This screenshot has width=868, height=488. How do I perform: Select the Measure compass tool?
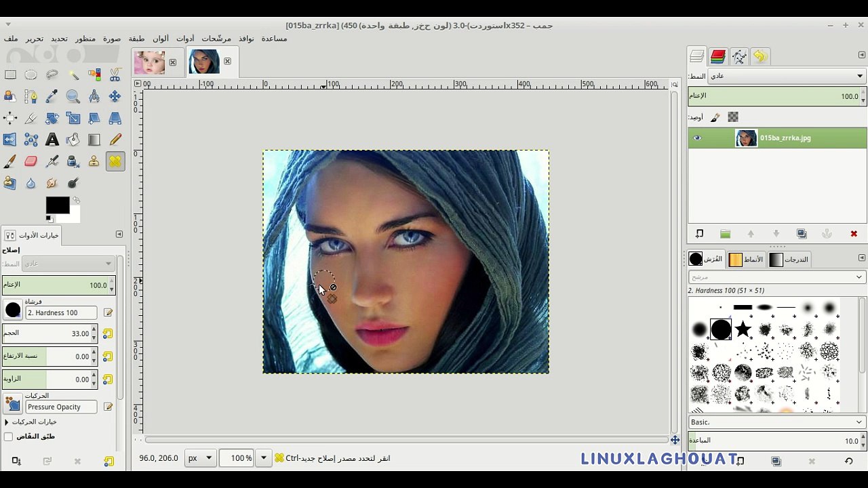pos(94,97)
